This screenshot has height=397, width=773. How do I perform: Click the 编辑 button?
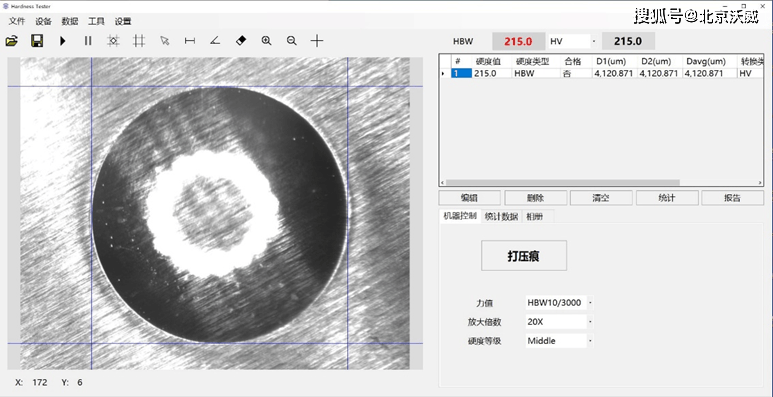(469, 198)
